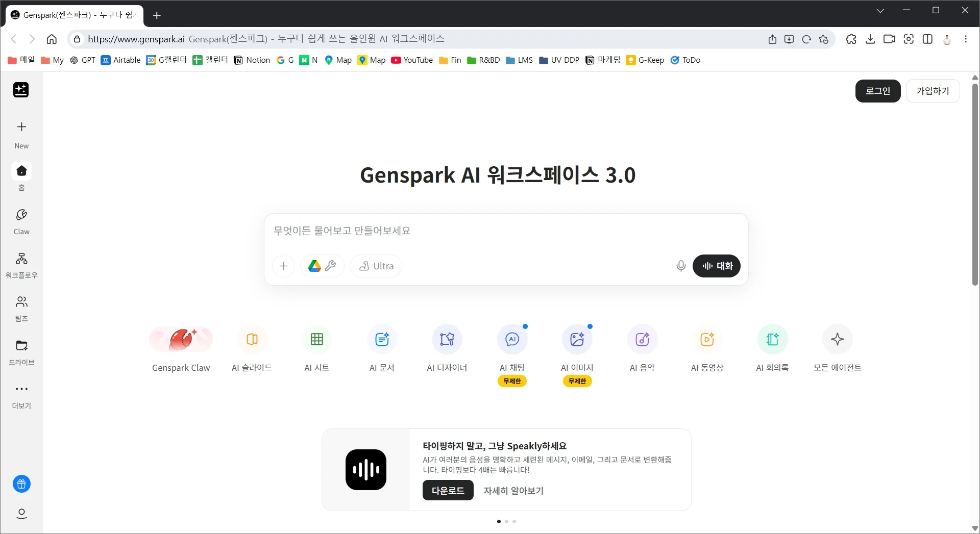Toggle the split view sidebar panel icon
The width and height of the screenshot is (980, 534).
(928, 39)
